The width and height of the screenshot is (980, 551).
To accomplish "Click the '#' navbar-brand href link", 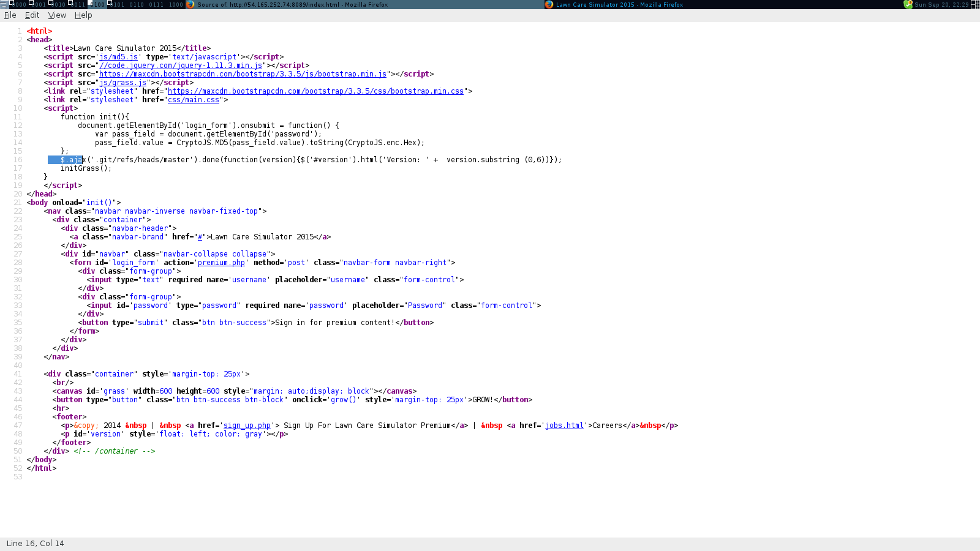I will coord(200,237).
